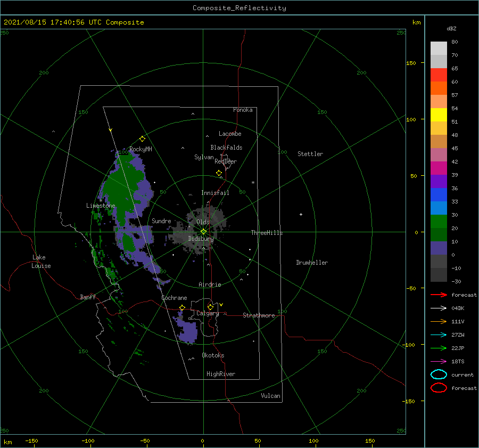Screen dimensions: 479x448
Task: Click the red 'forecast' ellipse legend icon
Action: pyautogui.click(x=439, y=388)
